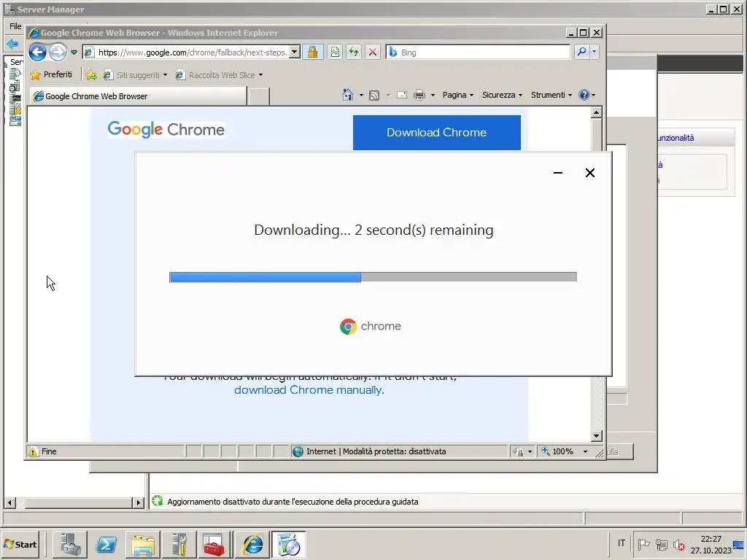Image resolution: width=747 pixels, height=560 pixels.
Task: Open the Preferiti favorites button
Action: [51, 75]
